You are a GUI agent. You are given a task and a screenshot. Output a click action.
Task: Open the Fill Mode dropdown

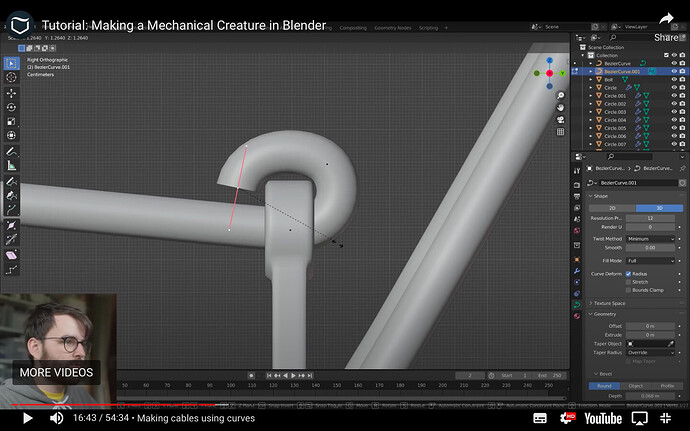(x=650, y=261)
